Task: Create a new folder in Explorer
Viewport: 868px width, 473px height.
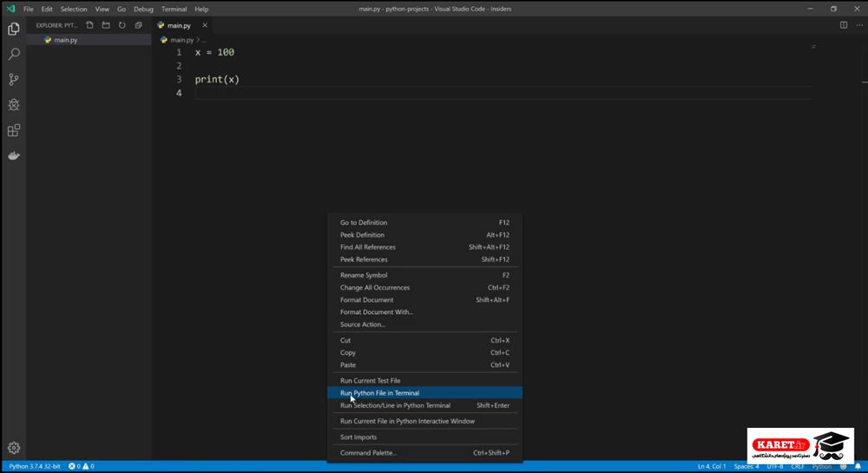Action: [x=106, y=25]
